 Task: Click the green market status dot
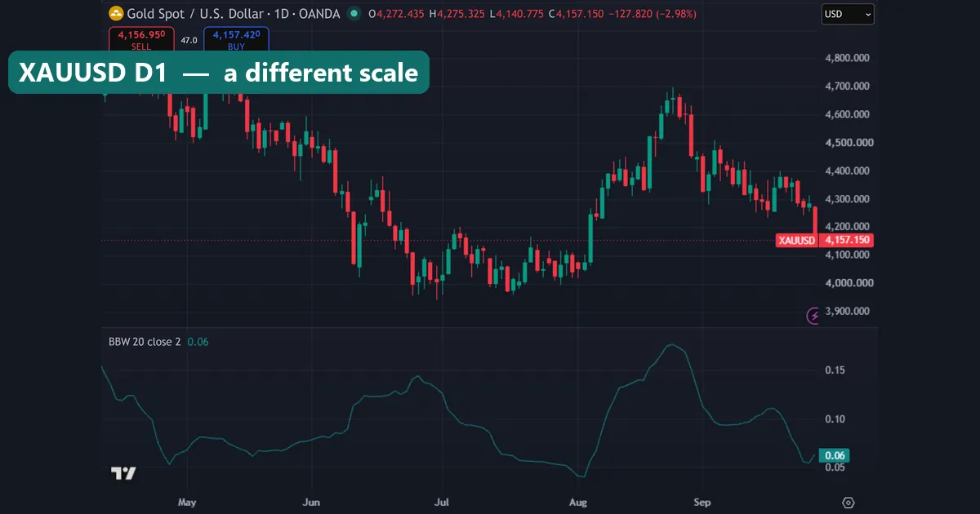(x=354, y=14)
